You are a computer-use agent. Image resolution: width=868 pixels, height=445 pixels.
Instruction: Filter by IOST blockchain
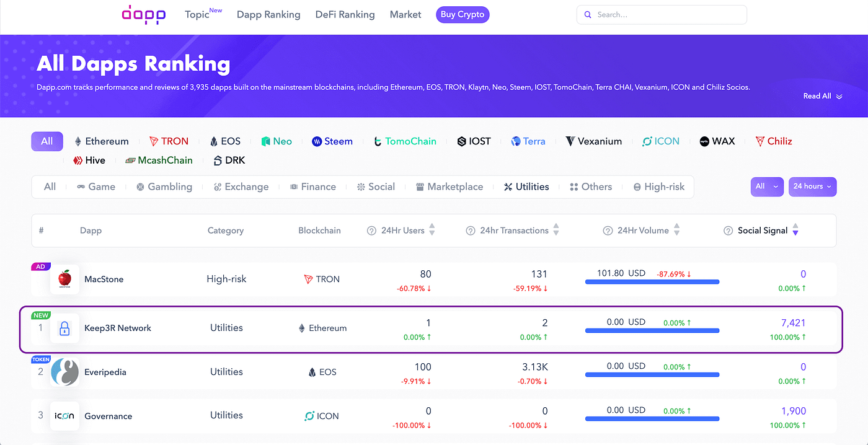tap(474, 141)
